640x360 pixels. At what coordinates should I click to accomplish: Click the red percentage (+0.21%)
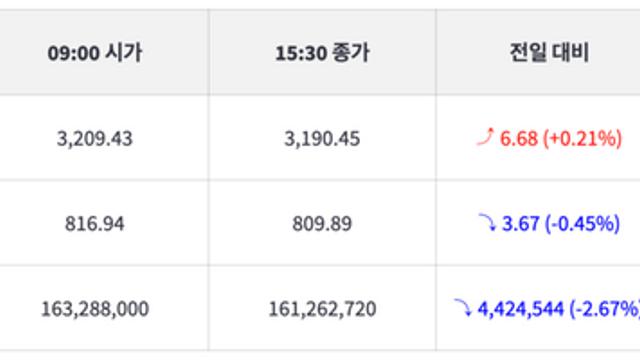pos(582,138)
